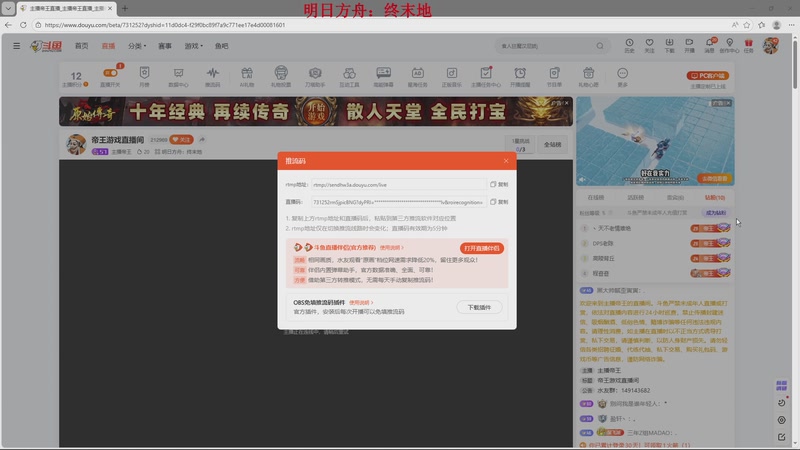This screenshot has width=800, height=450.
Task: Open the 智能弹幕 toolbar icon
Action: [384, 77]
